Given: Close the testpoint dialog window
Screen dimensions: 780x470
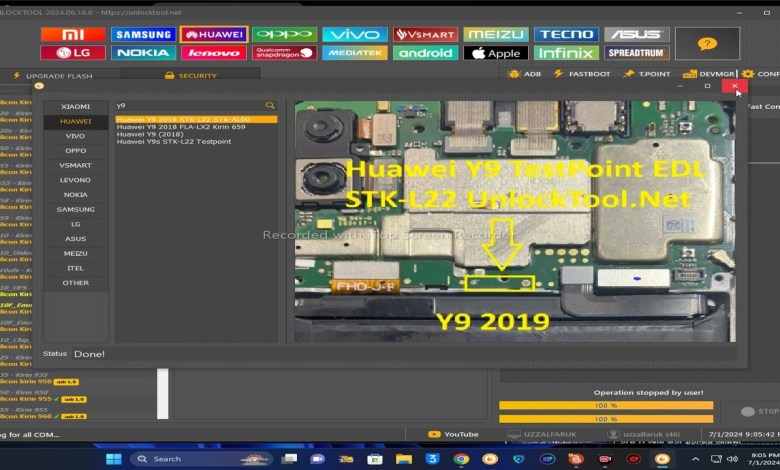Looking at the screenshot, I should [x=735, y=86].
